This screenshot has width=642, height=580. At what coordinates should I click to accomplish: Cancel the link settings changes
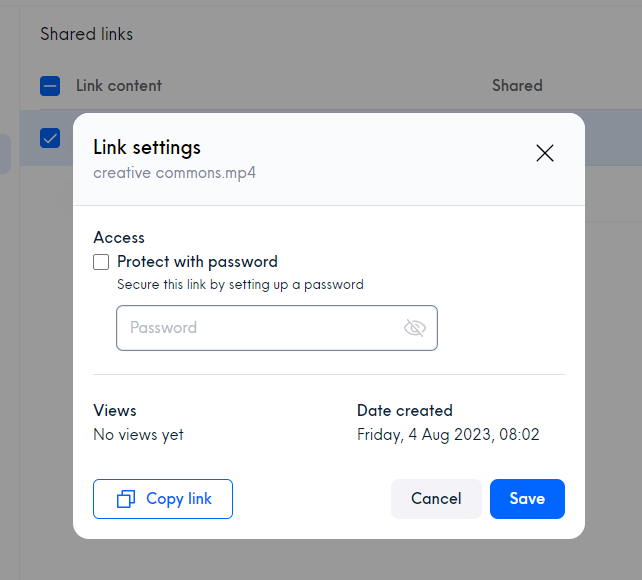point(436,499)
